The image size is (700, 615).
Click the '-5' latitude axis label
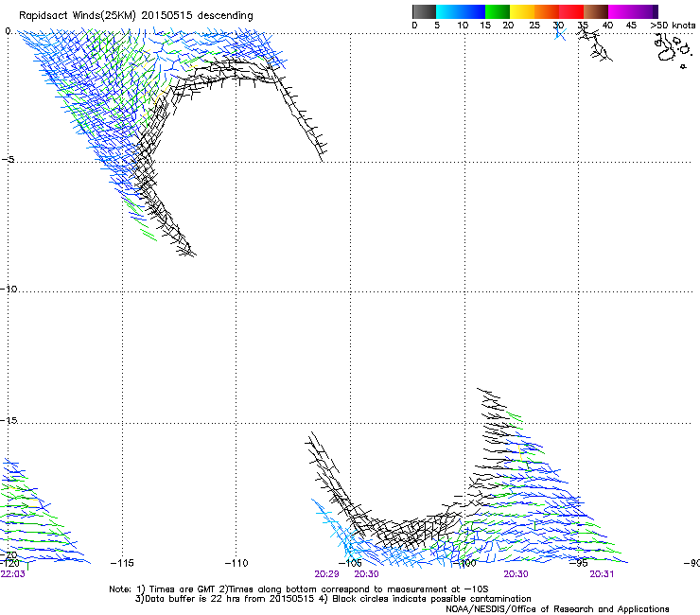pos(8,159)
